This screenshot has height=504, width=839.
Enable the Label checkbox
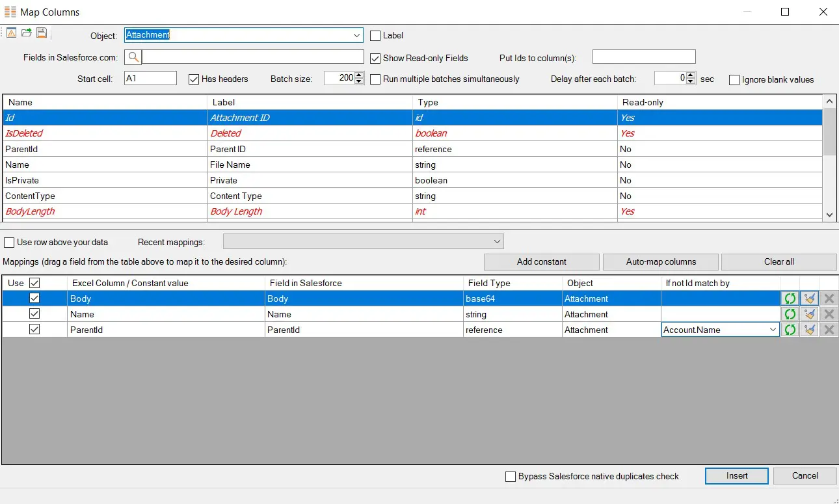point(374,35)
